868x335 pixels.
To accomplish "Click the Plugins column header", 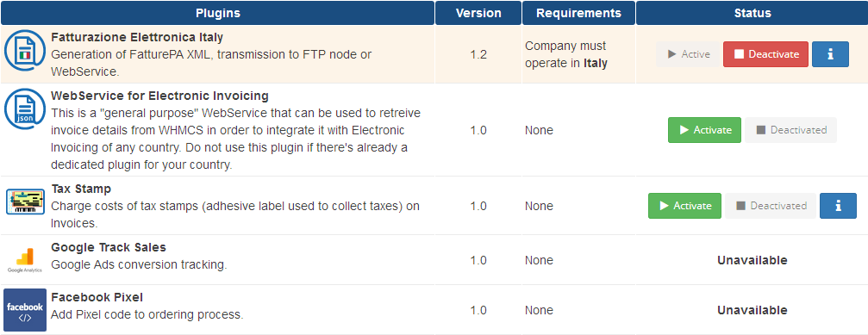I will 217,13.
